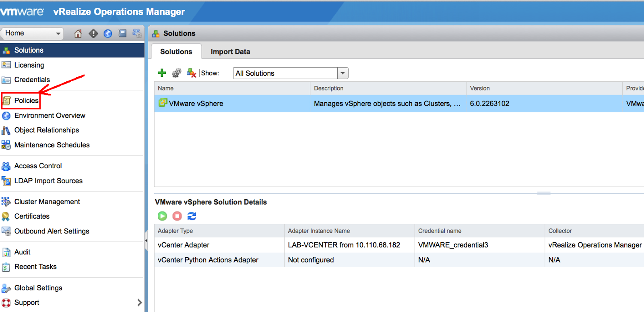Expand the All Solutions show filter dropdown
This screenshot has height=312, width=644.
343,73
